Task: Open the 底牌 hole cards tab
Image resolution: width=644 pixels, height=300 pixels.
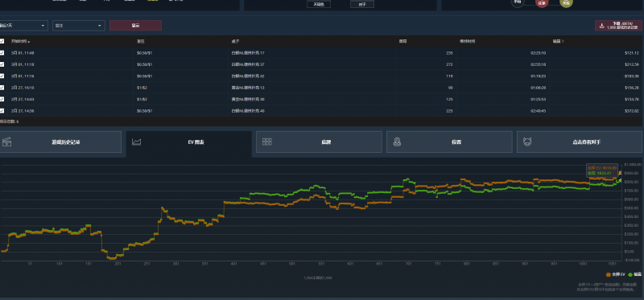Action: click(319, 142)
